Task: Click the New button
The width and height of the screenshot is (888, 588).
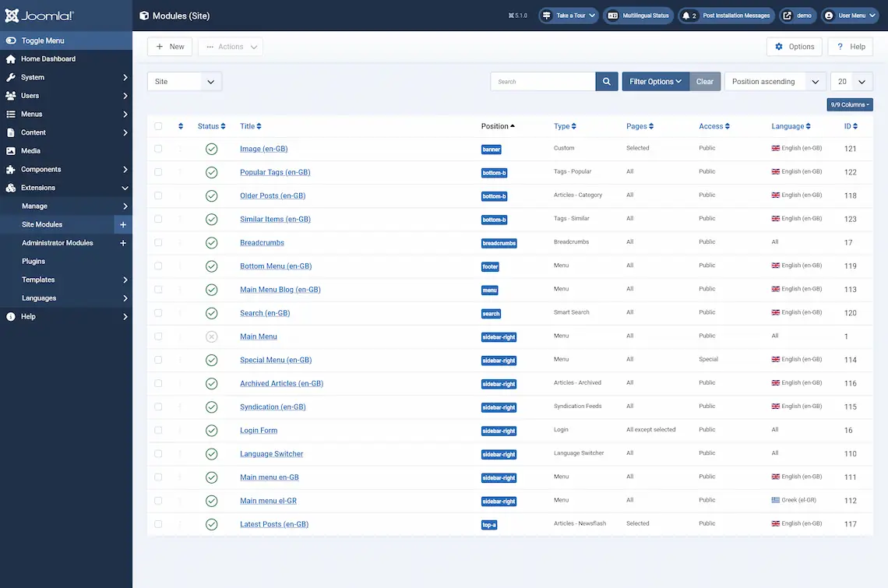Action: coord(170,46)
